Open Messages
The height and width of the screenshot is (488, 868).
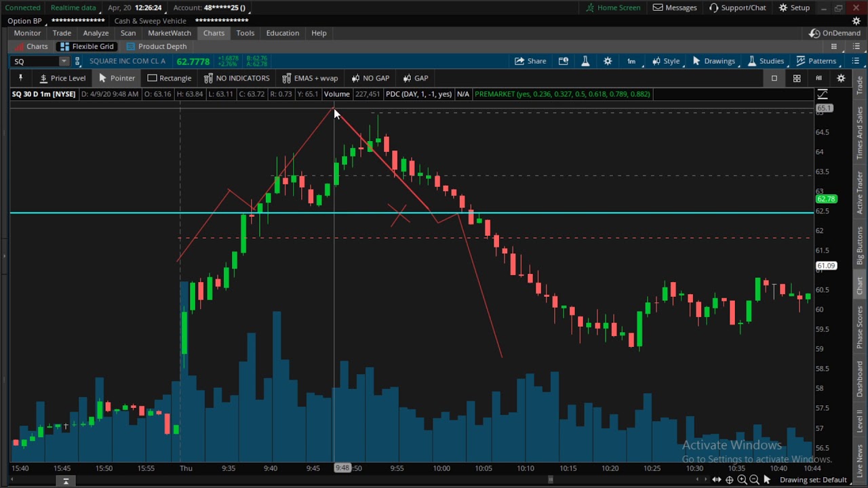click(x=675, y=7)
